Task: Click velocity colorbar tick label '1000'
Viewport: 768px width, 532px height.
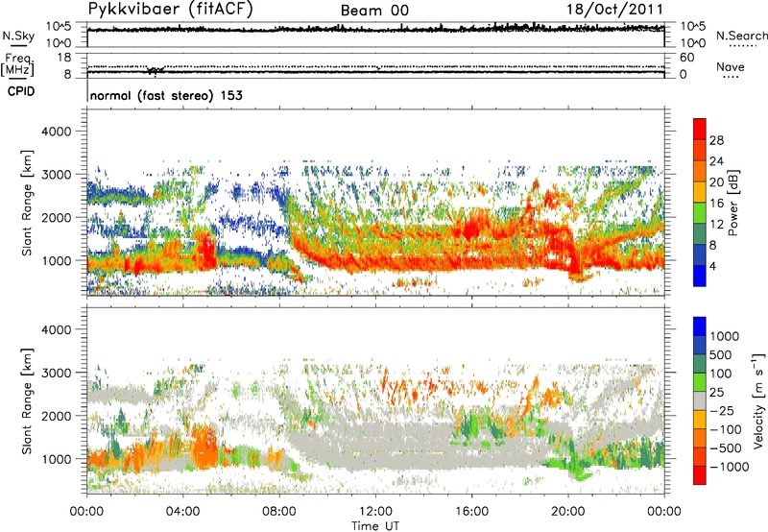Action: 724,336
